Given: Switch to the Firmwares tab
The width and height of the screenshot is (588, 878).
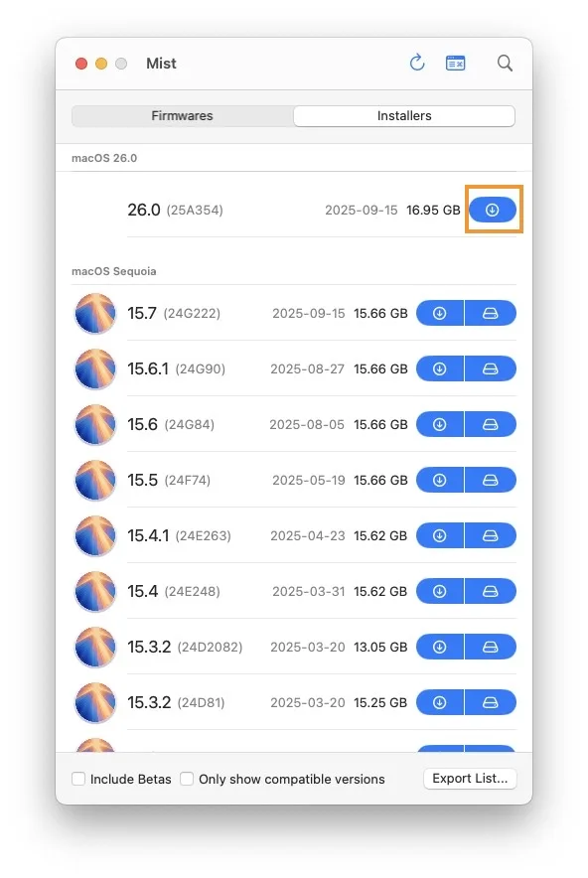Looking at the screenshot, I should (182, 116).
